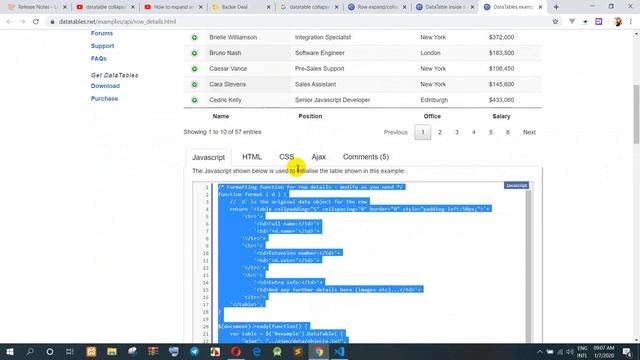Viewport: 640px width, 360px height.
Task: Go to pagination page 3
Action: tap(457, 132)
